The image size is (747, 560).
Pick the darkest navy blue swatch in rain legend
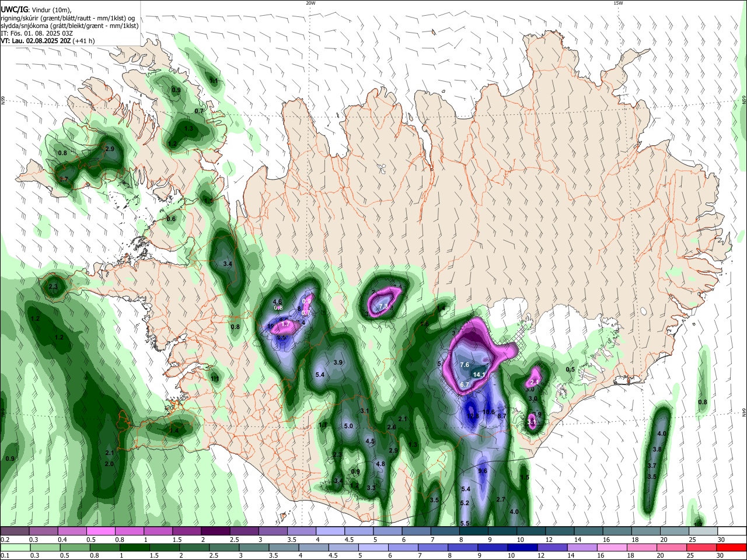click(521, 547)
